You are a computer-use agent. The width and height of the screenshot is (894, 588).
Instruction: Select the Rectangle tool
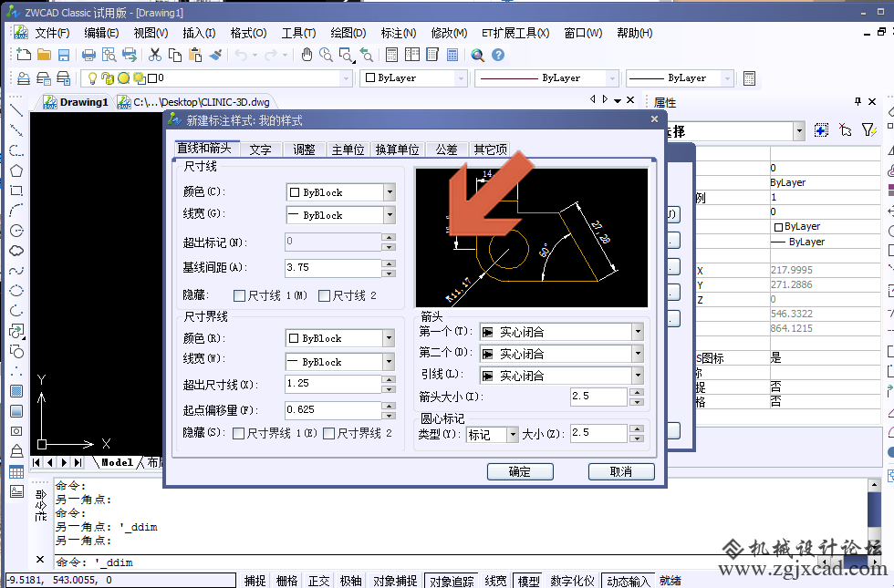(x=16, y=191)
